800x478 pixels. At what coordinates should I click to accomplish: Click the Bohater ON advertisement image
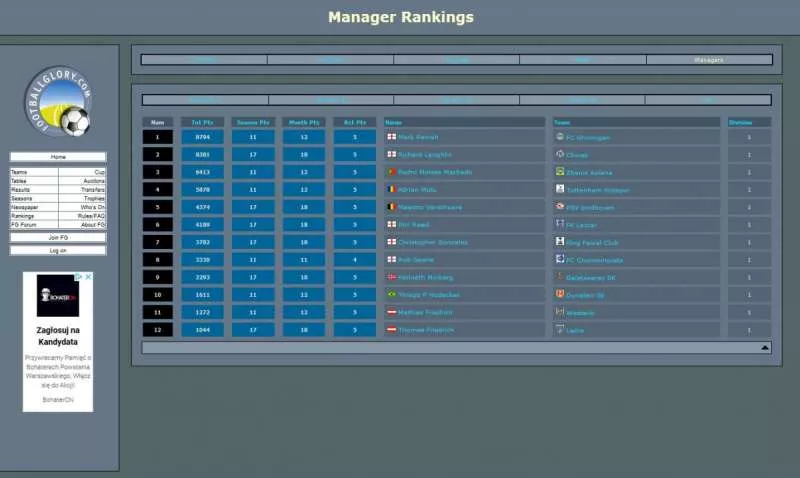[x=57, y=296]
